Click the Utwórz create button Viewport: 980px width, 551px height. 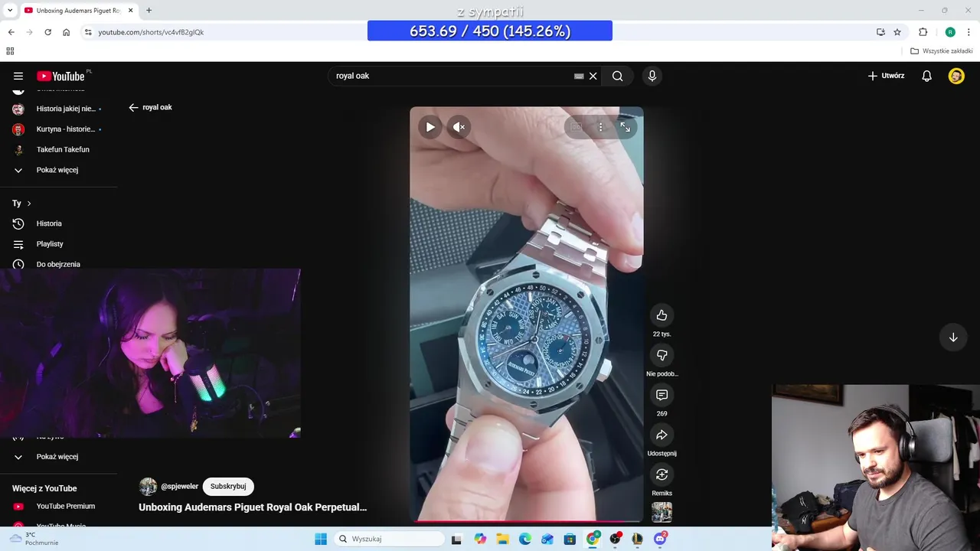click(x=886, y=76)
